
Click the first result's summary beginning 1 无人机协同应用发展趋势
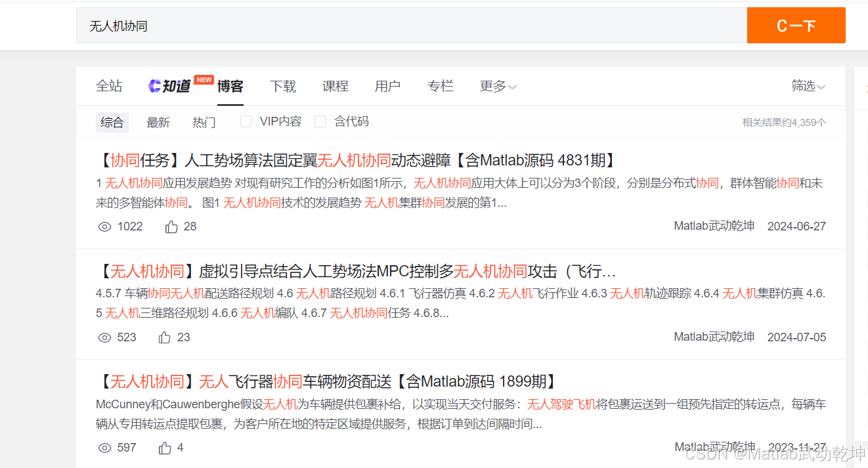pos(460,193)
